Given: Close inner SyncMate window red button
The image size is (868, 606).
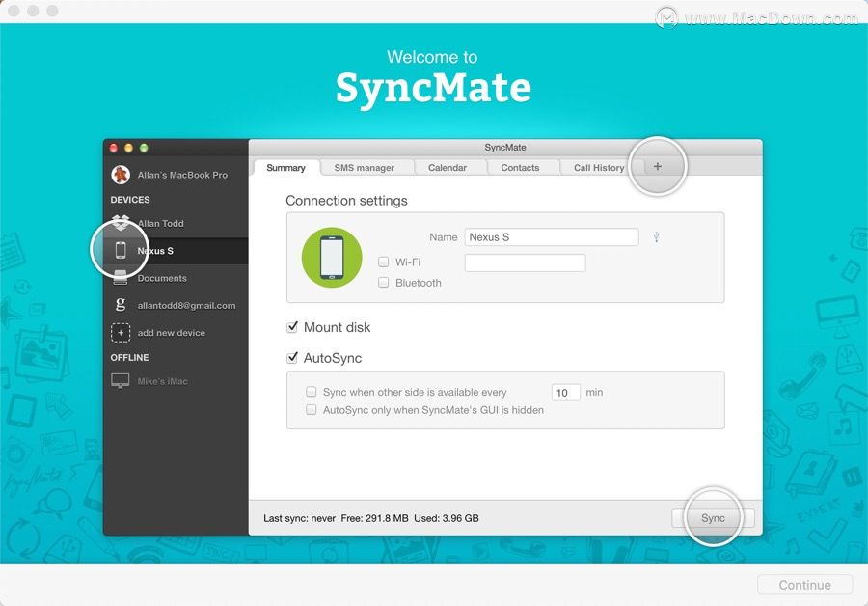Looking at the screenshot, I should pos(114,148).
